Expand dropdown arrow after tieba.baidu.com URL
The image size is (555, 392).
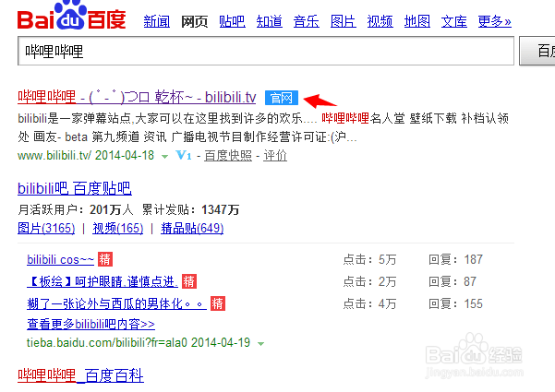click(x=260, y=343)
